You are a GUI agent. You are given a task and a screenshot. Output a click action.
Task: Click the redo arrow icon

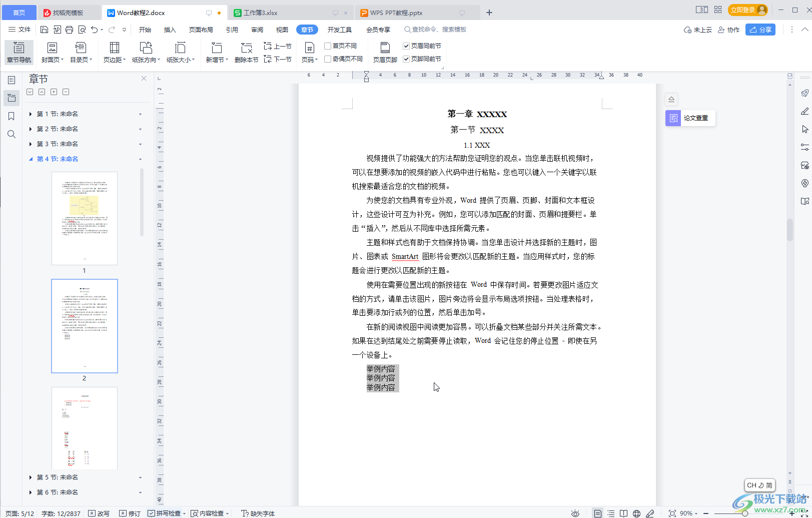[x=112, y=30]
